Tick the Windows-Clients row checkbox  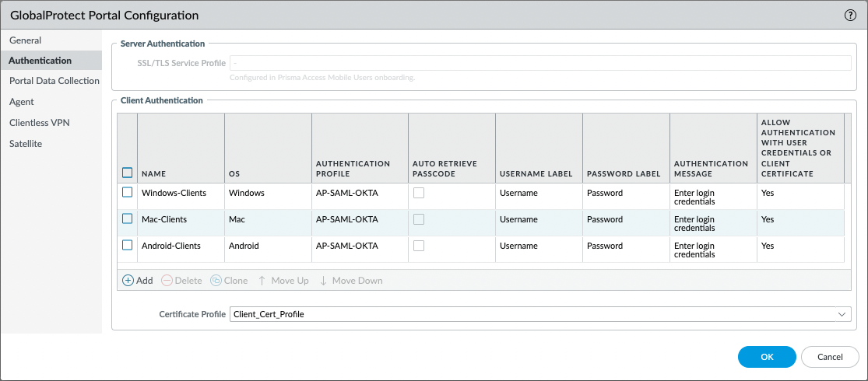point(128,193)
